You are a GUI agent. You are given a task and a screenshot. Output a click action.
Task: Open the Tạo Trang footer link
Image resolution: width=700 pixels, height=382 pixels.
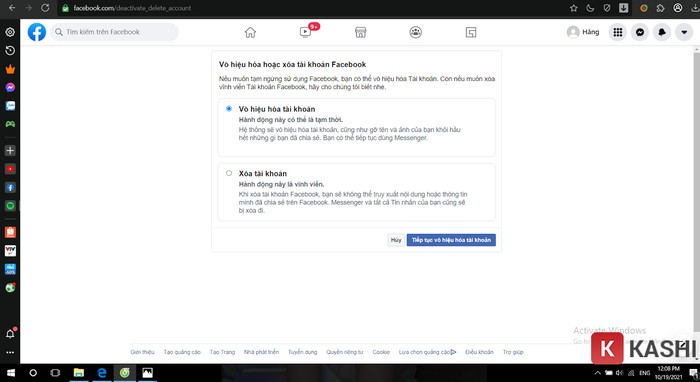tap(222, 352)
